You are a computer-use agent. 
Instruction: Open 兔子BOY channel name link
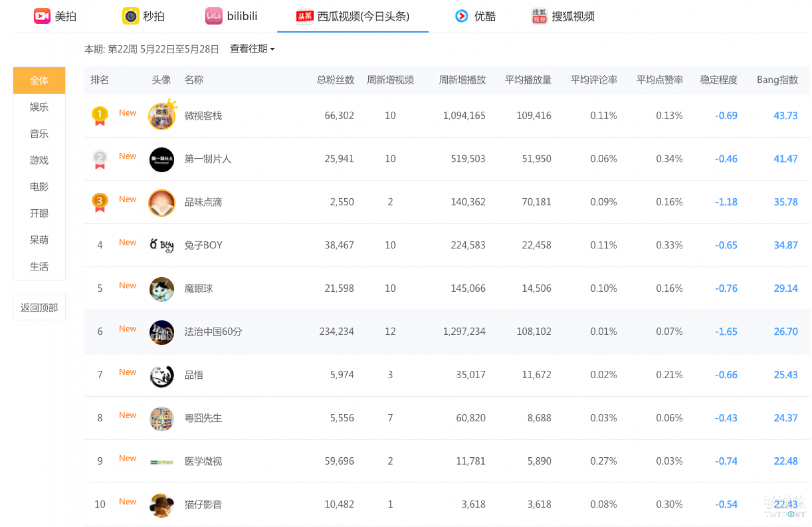click(203, 245)
